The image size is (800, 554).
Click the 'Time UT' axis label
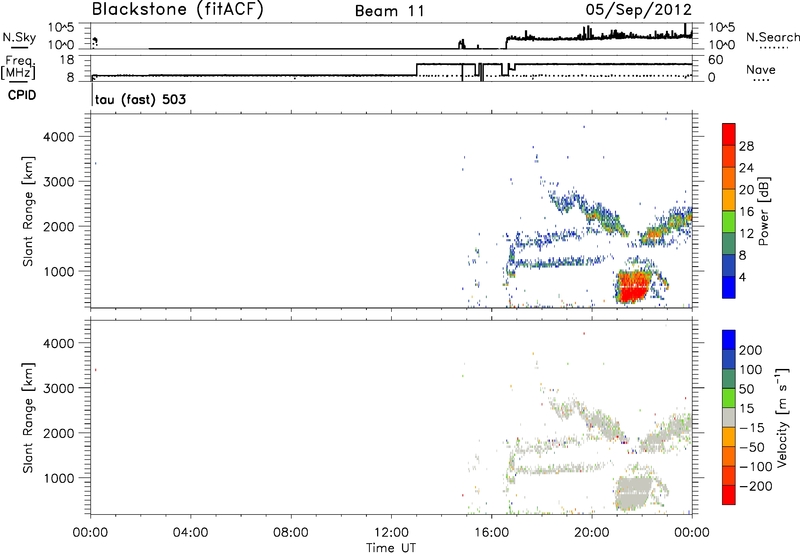point(391,547)
